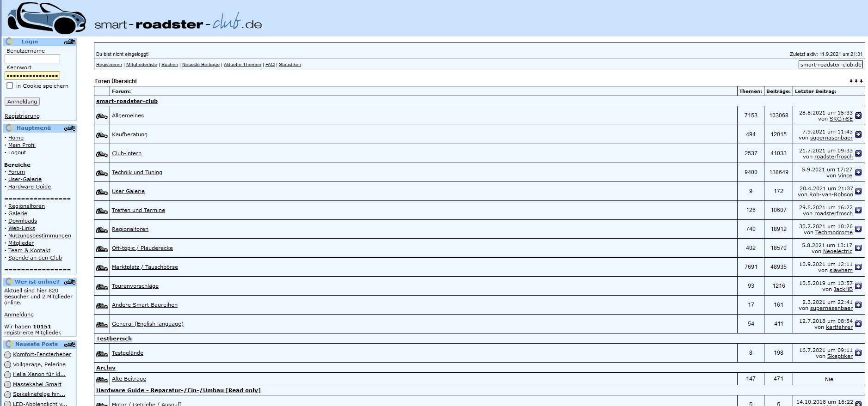Open the Off-topic / Plauderecke forum

tap(142, 248)
